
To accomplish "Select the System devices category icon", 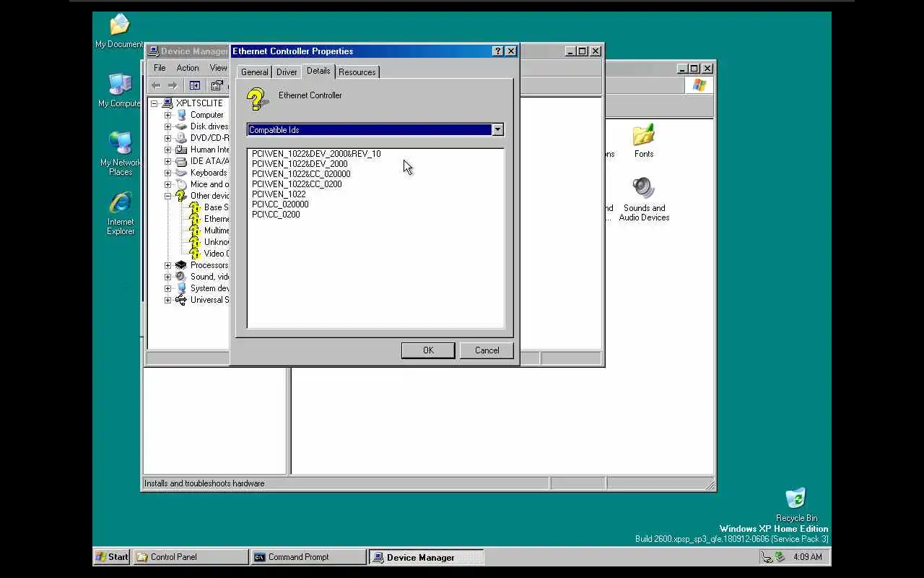I will coord(181,288).
